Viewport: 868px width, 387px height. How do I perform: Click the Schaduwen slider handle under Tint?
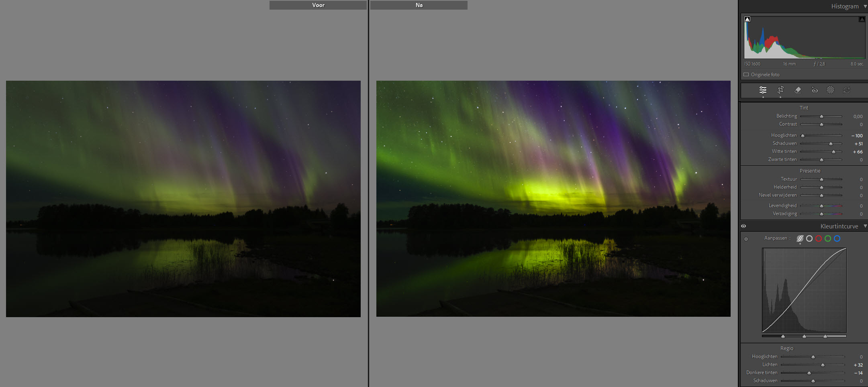pos(831,144)
